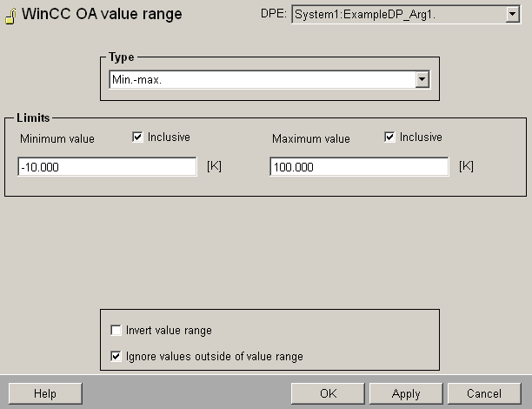
Task: Click the maximum value field showing 100.000
Action: click(359, 167)
